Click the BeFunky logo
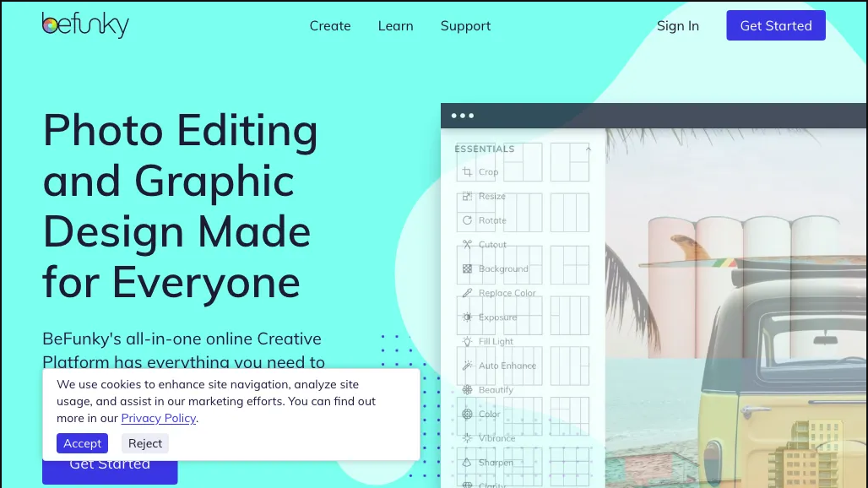The width and height of the screenshot is (868, 488). coord(85,25)
